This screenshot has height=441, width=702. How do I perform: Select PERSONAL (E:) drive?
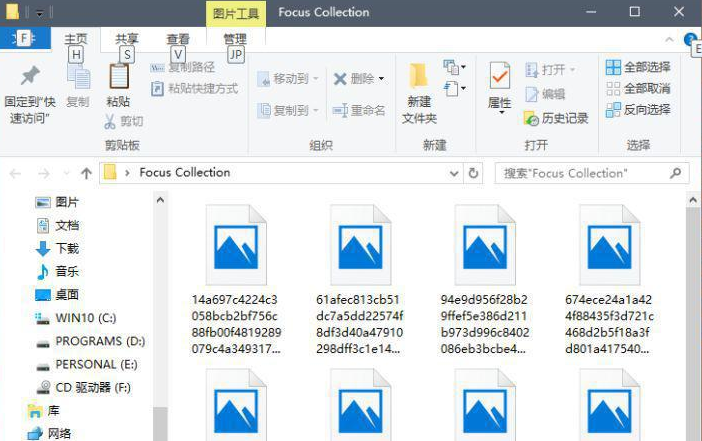click(x=86, y=365)
